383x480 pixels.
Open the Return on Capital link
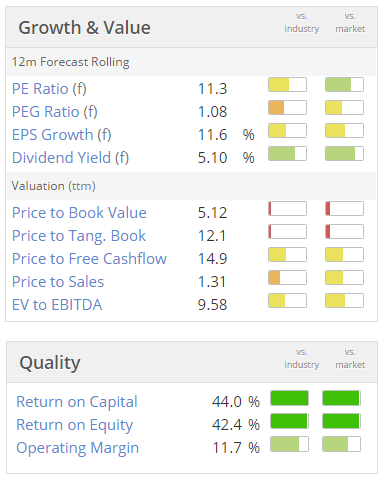click(x=77, y=402)
